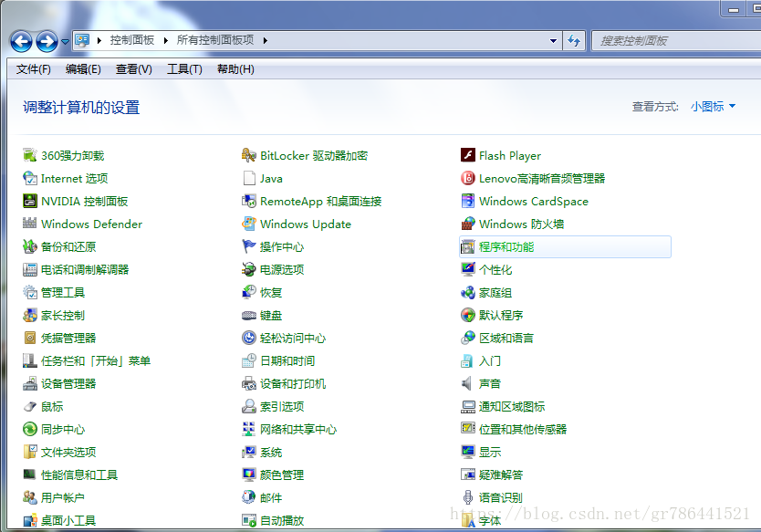Open the Windows CardSpace icon

[x=468, y=201]
